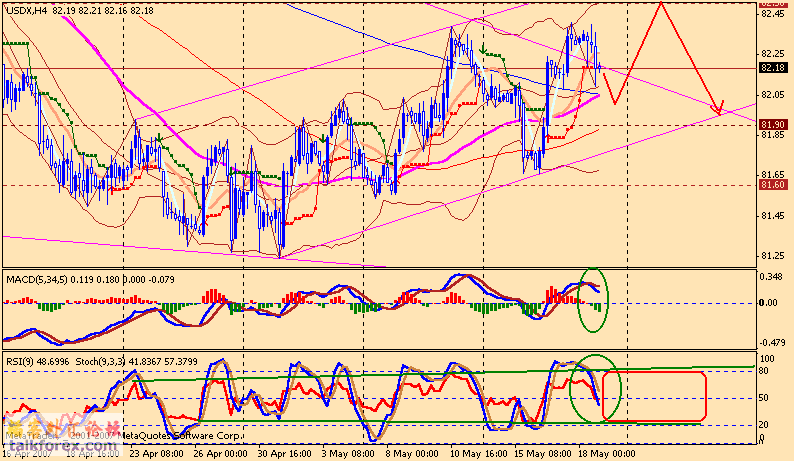The height and width of the screenshot is (461, 794).
Task: Select the 81.60 horizontal level tag
Action: tap(773, 185)
